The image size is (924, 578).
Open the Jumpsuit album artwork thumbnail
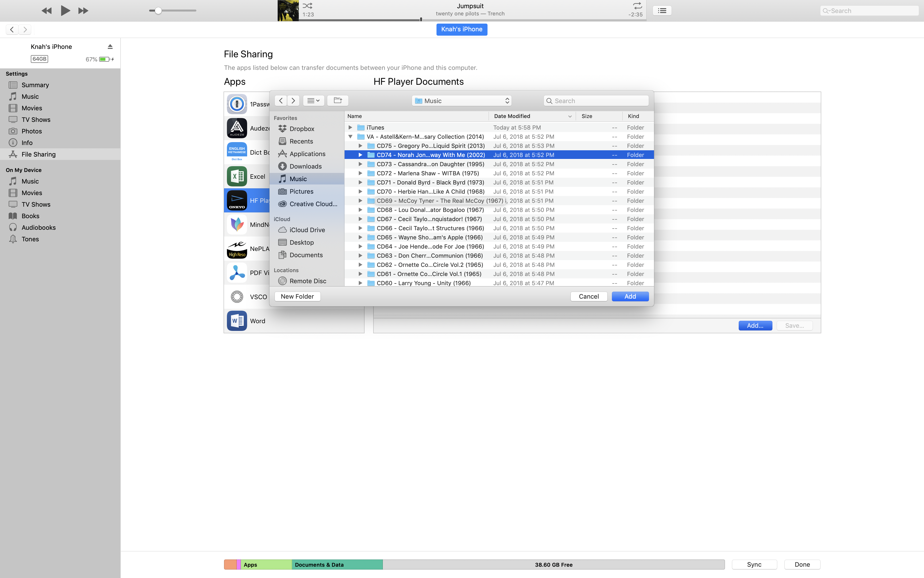click(288, 11)
